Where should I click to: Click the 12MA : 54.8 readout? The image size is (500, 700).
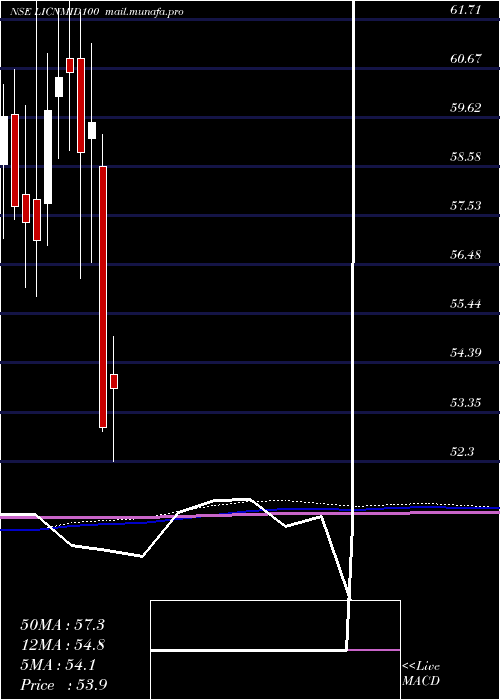[62, 645]
